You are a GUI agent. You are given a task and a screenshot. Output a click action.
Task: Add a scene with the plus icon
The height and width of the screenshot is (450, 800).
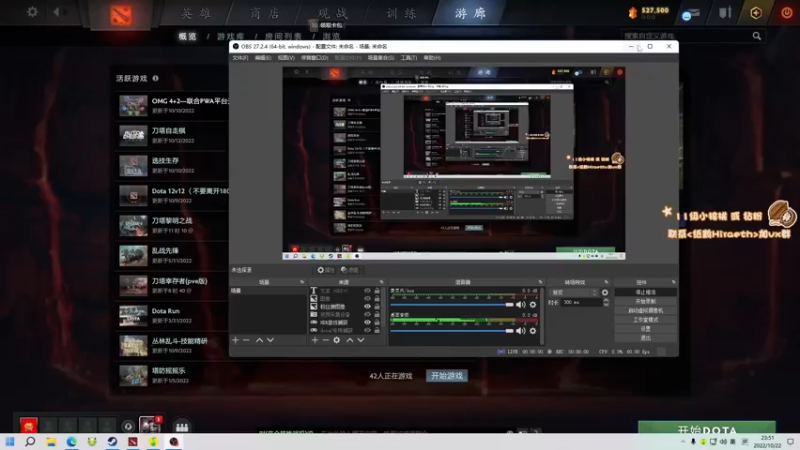(x=235, y=340)
